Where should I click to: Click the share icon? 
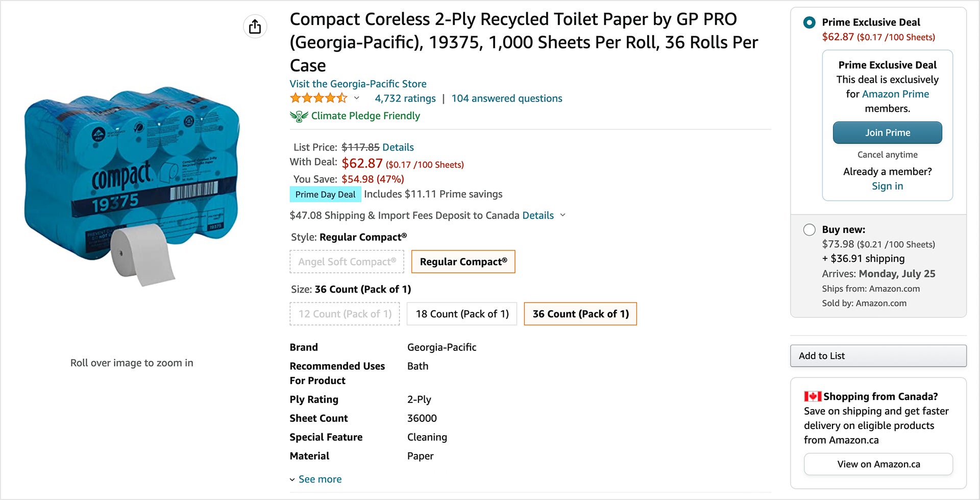[x=255, y=26]
